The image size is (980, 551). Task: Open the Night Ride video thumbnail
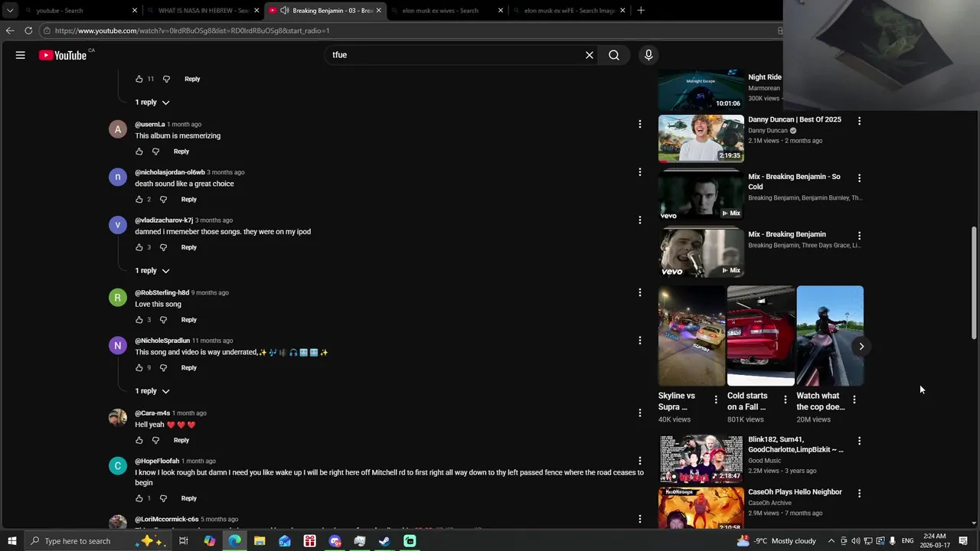click(701, 89)
